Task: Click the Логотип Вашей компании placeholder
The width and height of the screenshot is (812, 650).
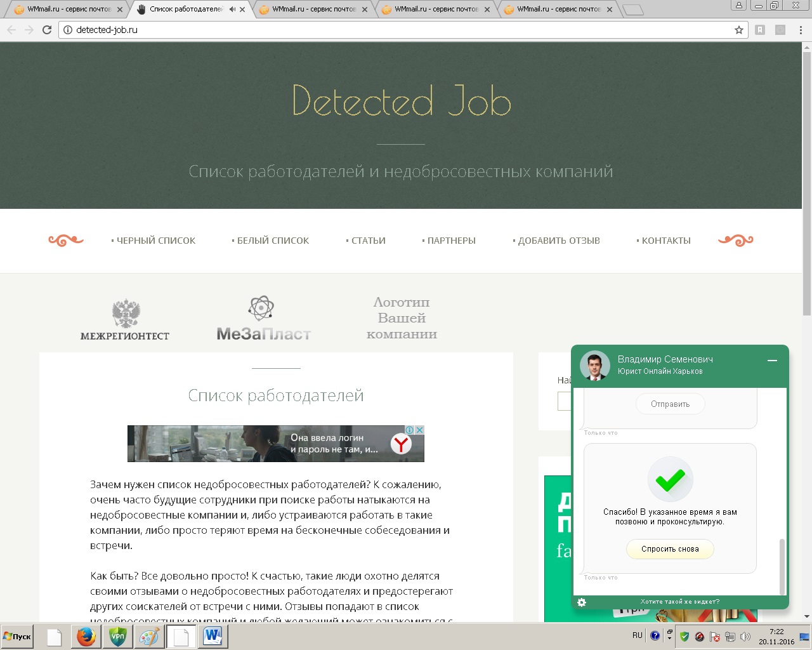Action: click(402, 318)
